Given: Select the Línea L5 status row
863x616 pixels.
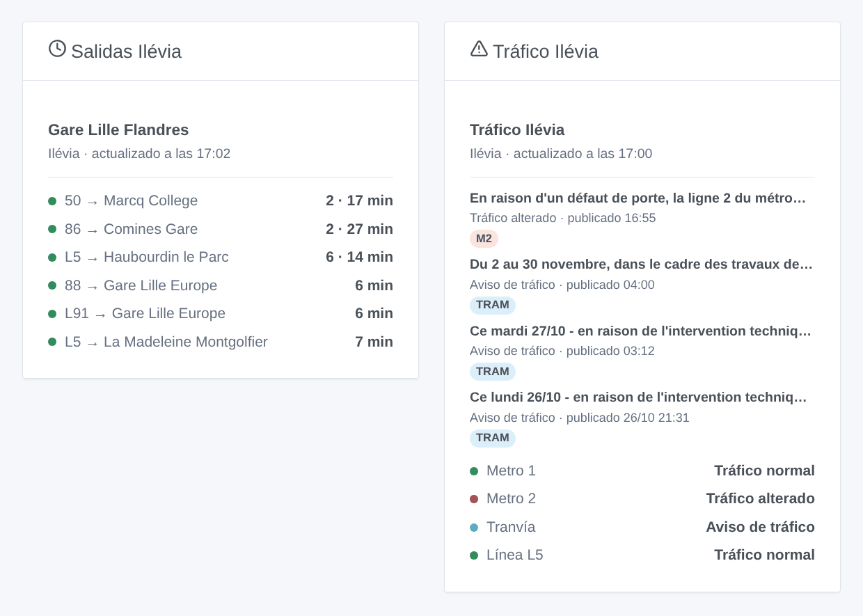Looking at the screenshot, I should point(642,555).
